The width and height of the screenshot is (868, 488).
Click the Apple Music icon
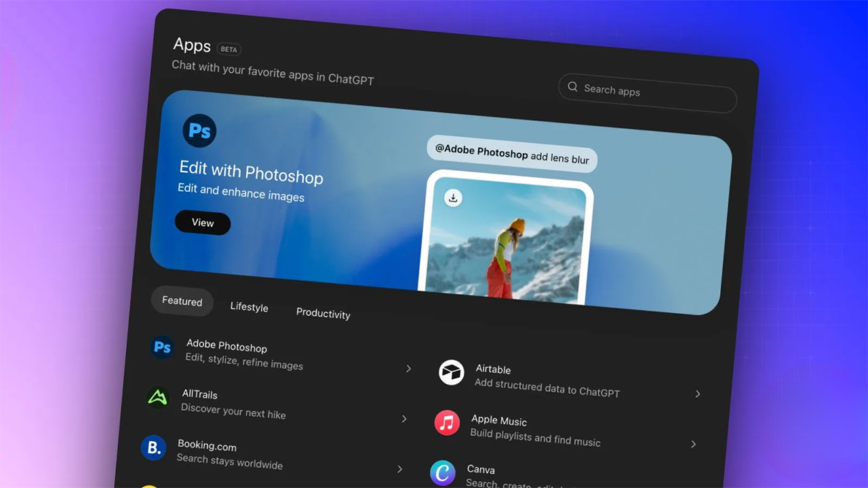tap(447, 423)
